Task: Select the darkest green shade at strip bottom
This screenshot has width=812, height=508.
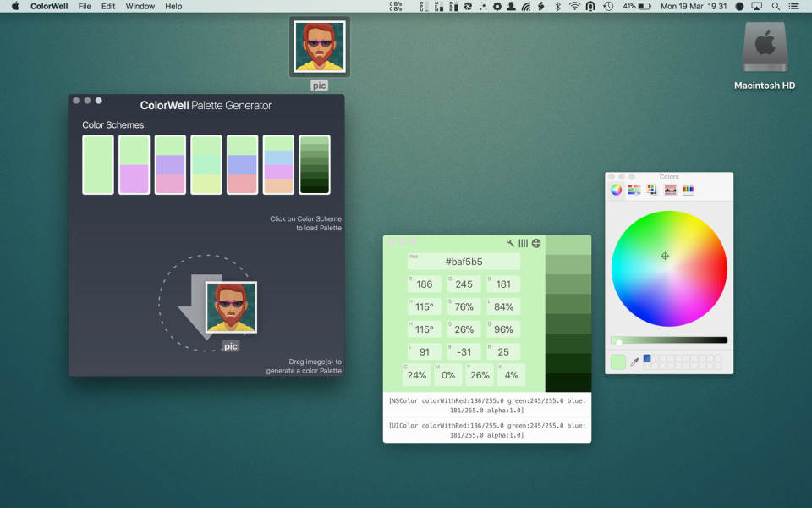Action: 568,383
